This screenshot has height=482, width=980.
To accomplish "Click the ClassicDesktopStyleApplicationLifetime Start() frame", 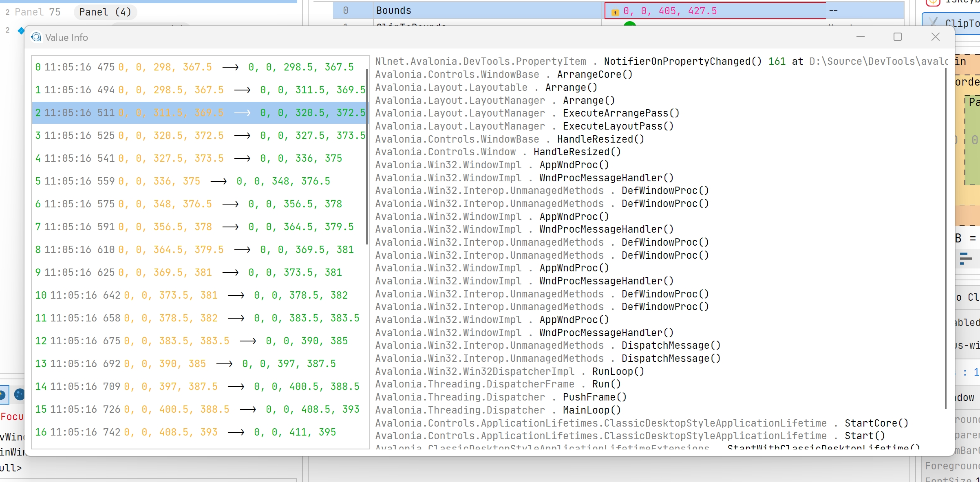I will (x=630, y=436).
